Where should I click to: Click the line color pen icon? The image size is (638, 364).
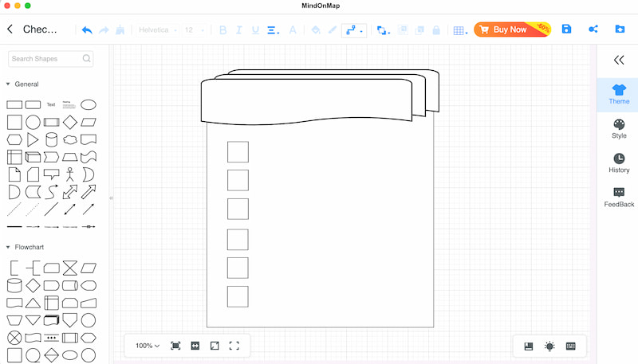[333, 30]
